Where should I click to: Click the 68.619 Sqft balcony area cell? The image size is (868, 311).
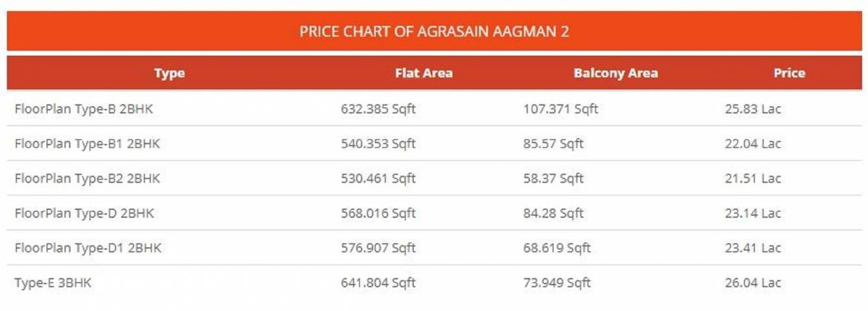(557, 248)
